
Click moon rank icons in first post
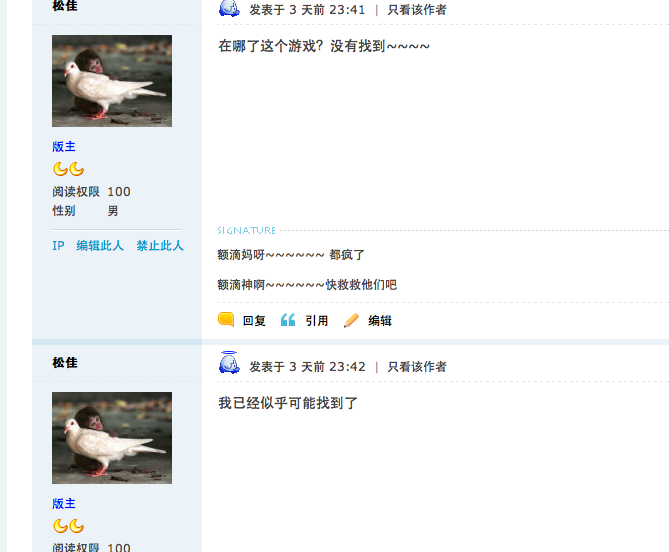point(68,169)
